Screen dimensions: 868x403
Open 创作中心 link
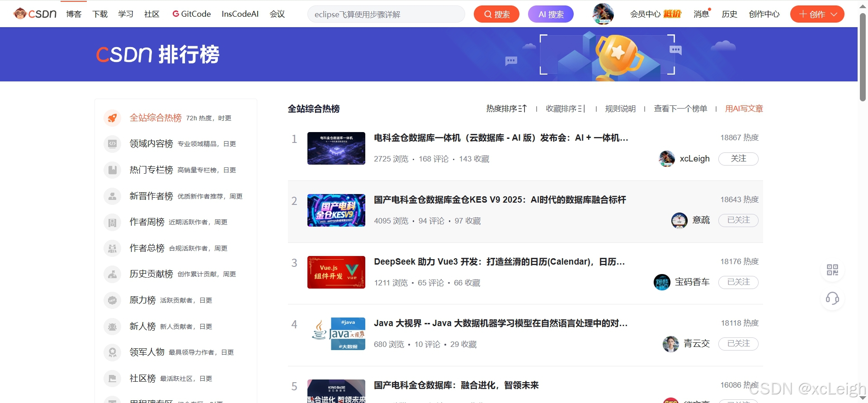tap(764, 14)
